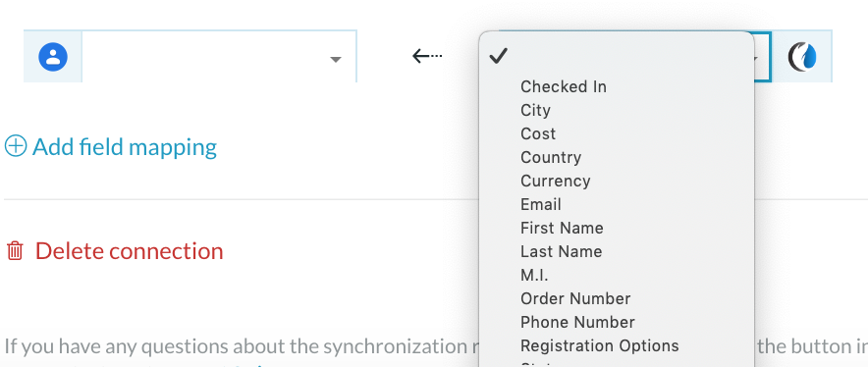Choose the Last Name field

561,251
